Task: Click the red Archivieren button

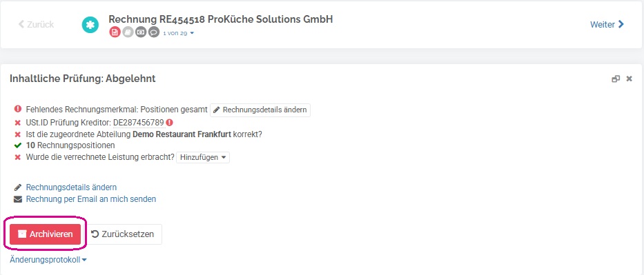Action: pyautogui.click(x=45, y=234)
